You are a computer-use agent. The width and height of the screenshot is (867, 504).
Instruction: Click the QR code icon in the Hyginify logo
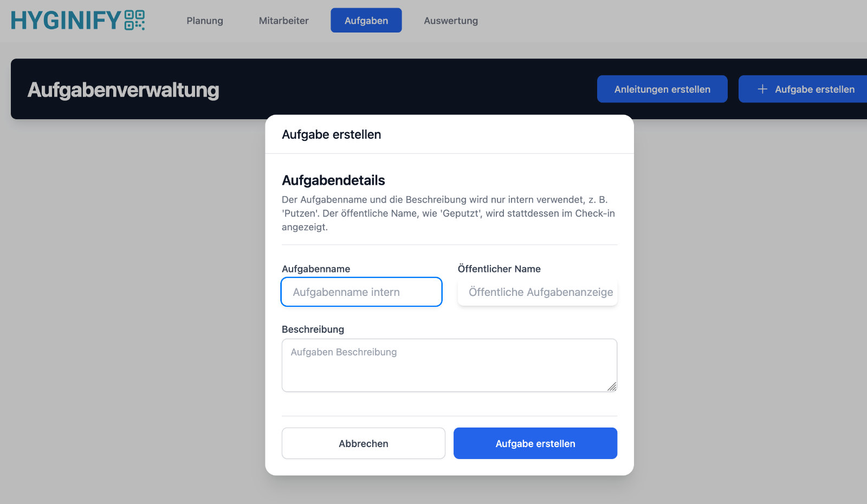tap(134, 20)
